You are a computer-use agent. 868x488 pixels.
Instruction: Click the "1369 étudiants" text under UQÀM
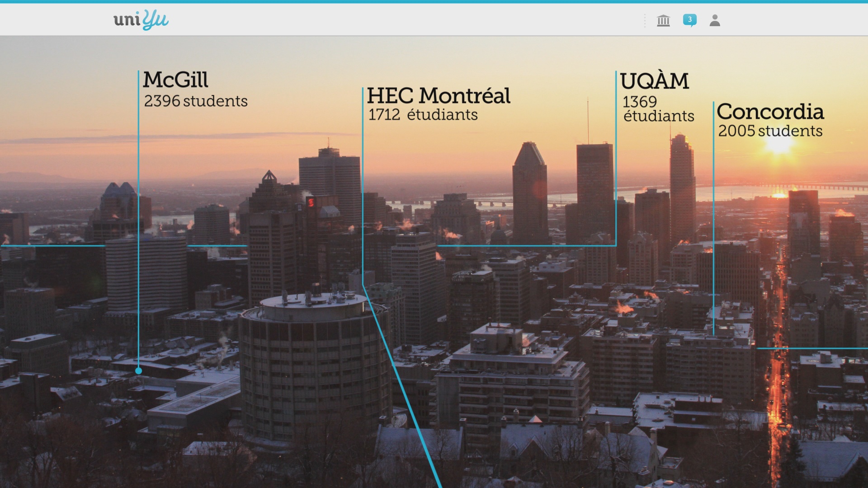point(658,109)
